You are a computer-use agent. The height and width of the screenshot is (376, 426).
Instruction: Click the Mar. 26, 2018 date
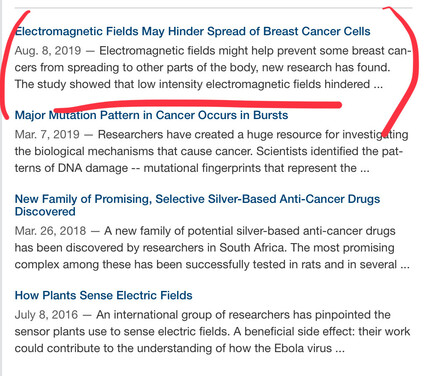pos(50,231)
